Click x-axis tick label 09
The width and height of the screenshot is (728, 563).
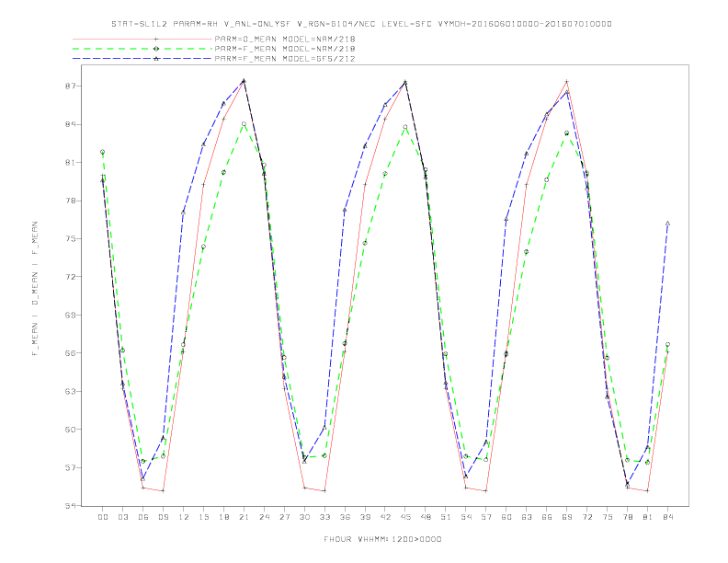click(x=163, y=517)
